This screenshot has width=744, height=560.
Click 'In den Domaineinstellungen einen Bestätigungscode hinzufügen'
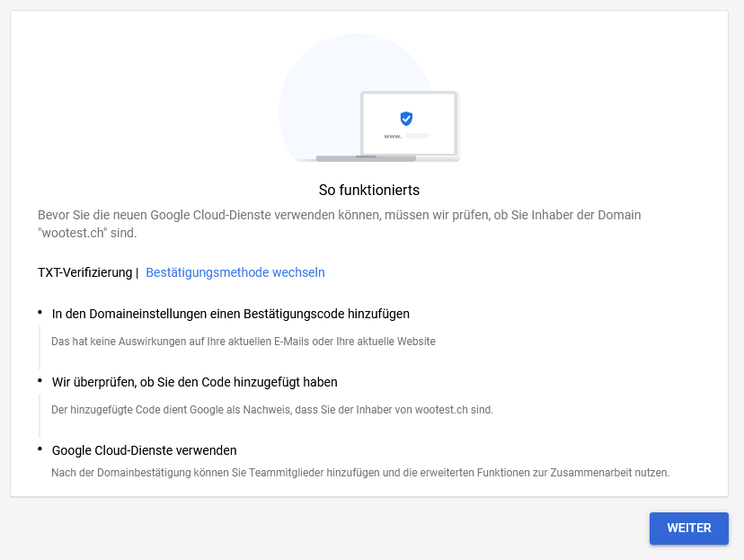(231, 314)
